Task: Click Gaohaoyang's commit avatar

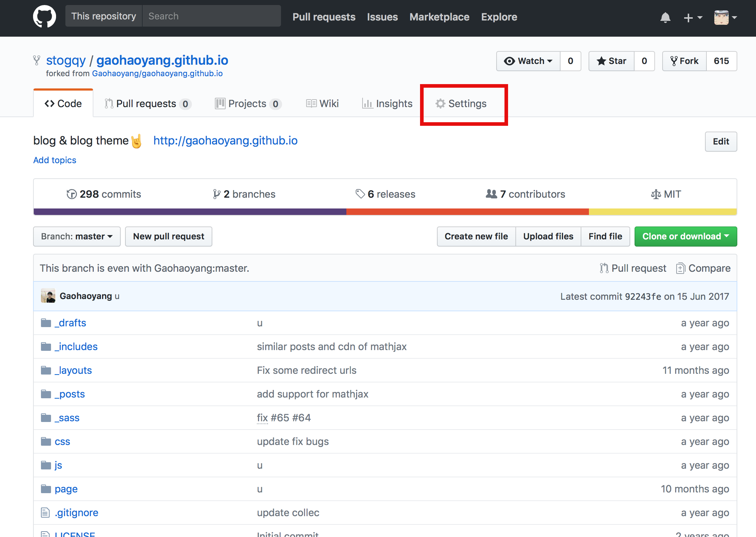Action: point(48,296)
